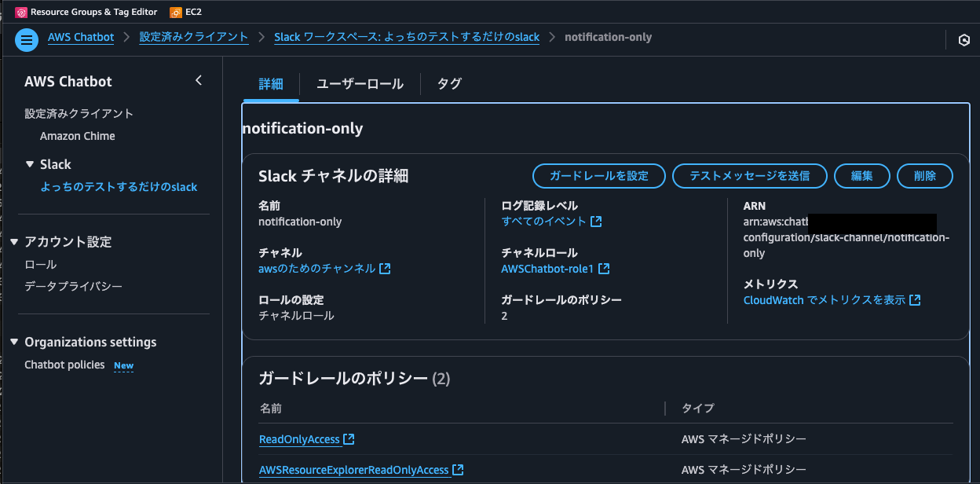Open external link icon beside awsのためのチャンネル
Image resolution: width=980 pixels, height=484 pixels.
point(383,268)
